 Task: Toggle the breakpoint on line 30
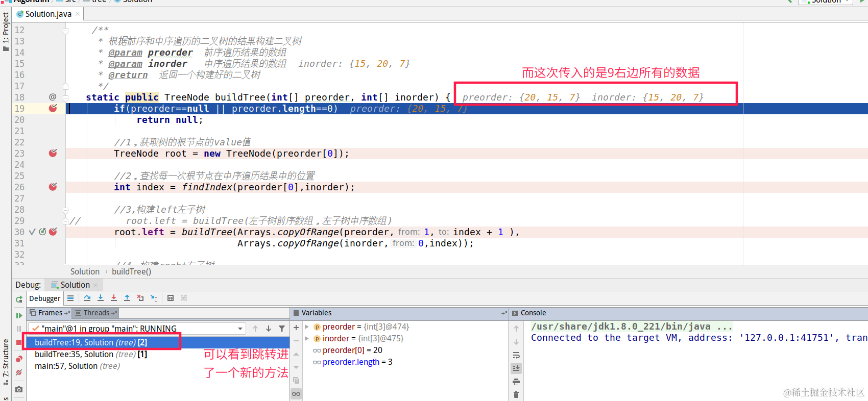(x=53, y=232)
